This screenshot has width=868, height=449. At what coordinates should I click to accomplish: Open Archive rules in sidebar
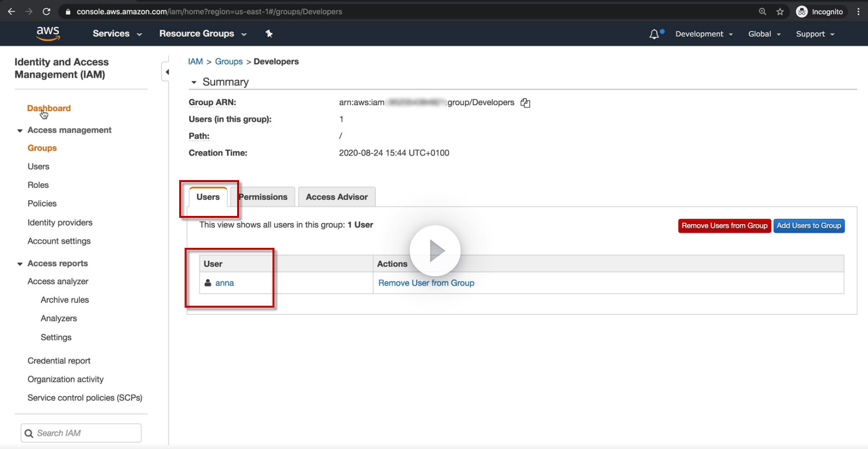65,300
